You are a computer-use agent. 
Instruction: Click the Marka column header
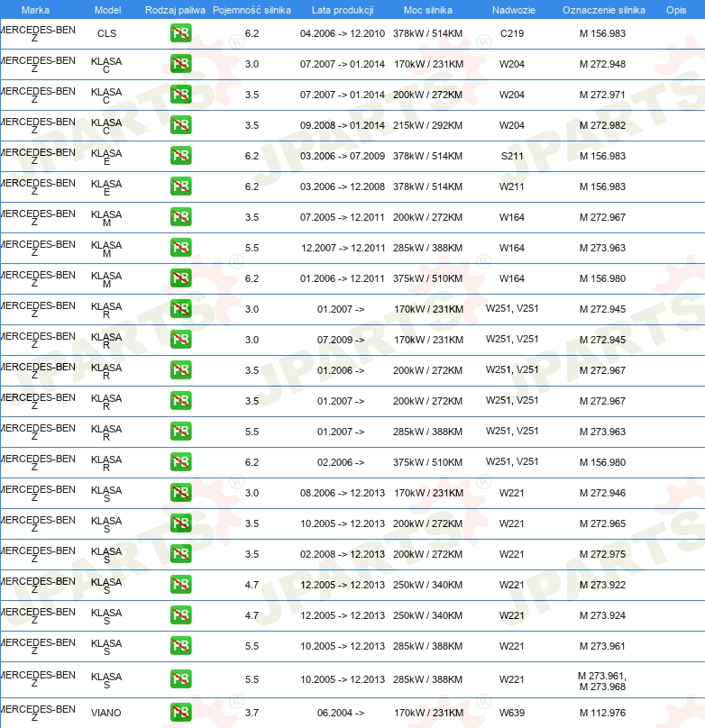coord(36,10)
